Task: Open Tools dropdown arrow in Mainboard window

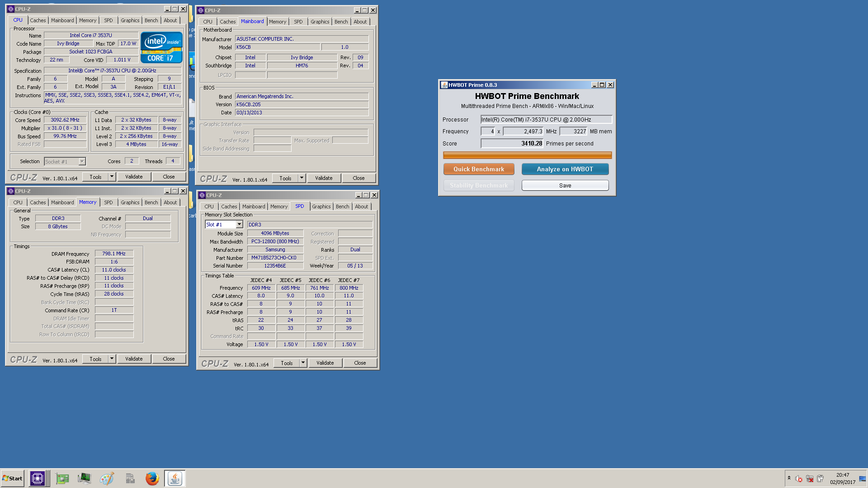Action: 302,178
